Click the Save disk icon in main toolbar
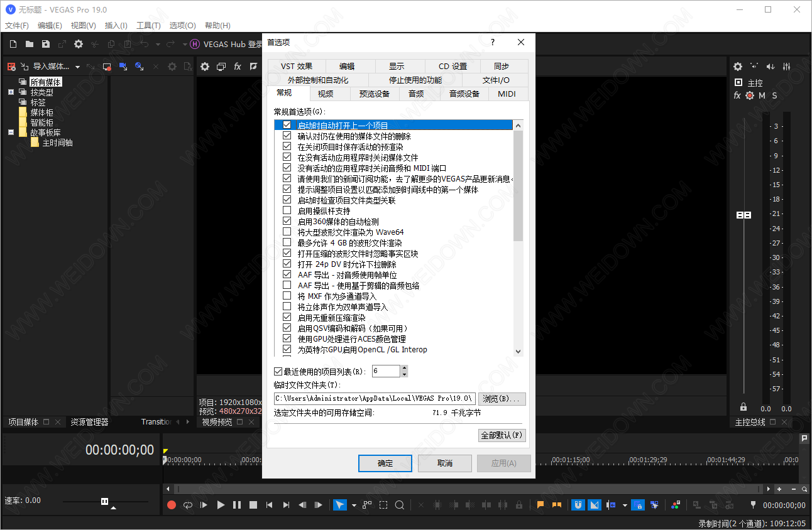The image size is (812, 530). pos(46,44)
